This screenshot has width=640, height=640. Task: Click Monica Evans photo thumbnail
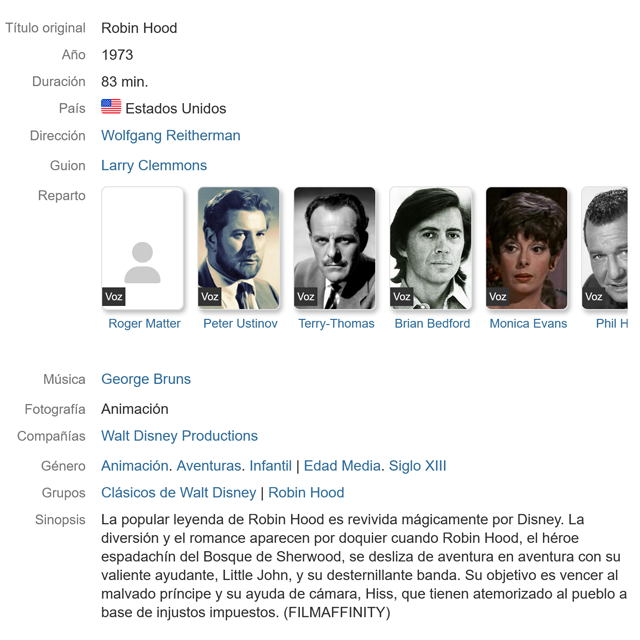(x=527, y=248)
